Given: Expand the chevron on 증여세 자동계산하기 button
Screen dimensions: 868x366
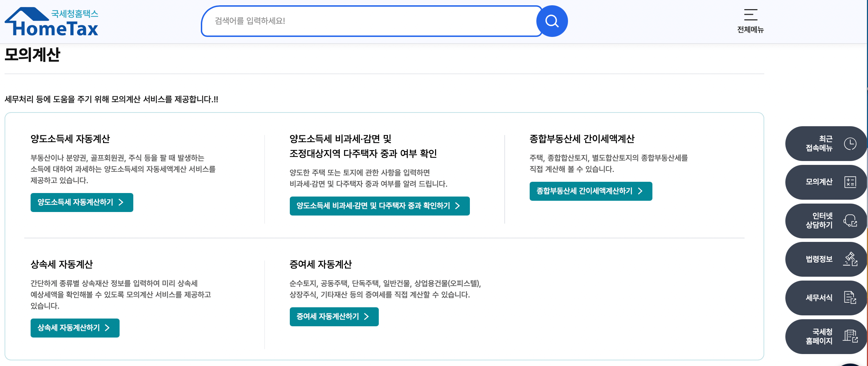Looking at the screenshot, I should click(x=367, y=316).
